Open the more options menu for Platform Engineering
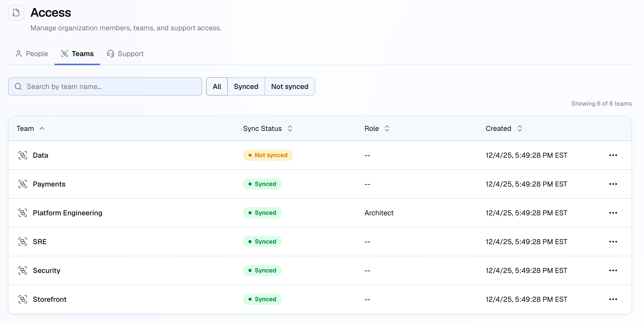The height and width of the screenshot is (324, 644). pos(613,213)
